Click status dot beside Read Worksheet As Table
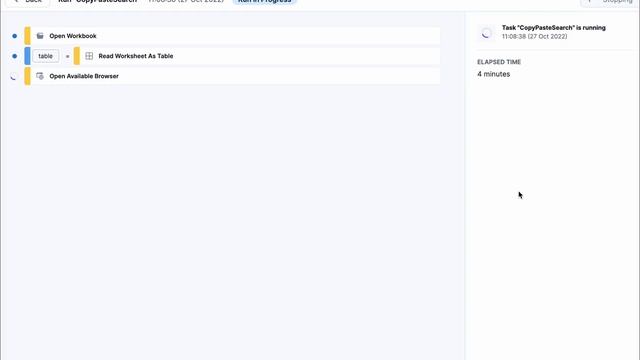Screen dimensions: 640x360 [x=15, y=56]
